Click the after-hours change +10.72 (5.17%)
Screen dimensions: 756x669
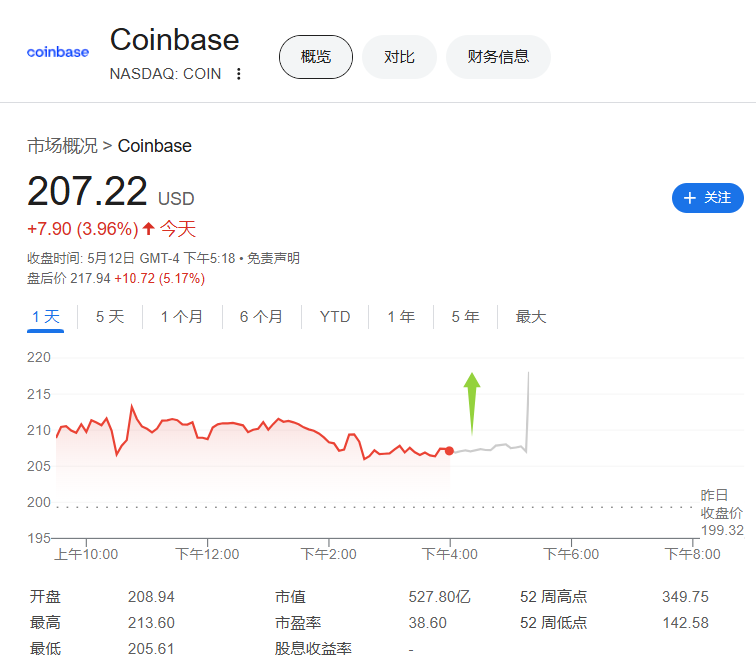click(x=160, y=278)
